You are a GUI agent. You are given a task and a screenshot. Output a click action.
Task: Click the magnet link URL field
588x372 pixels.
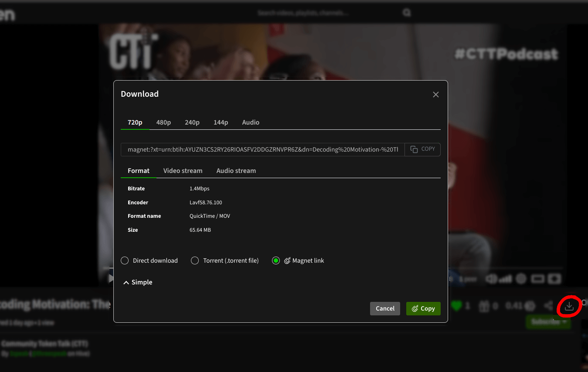pos(263,149)
